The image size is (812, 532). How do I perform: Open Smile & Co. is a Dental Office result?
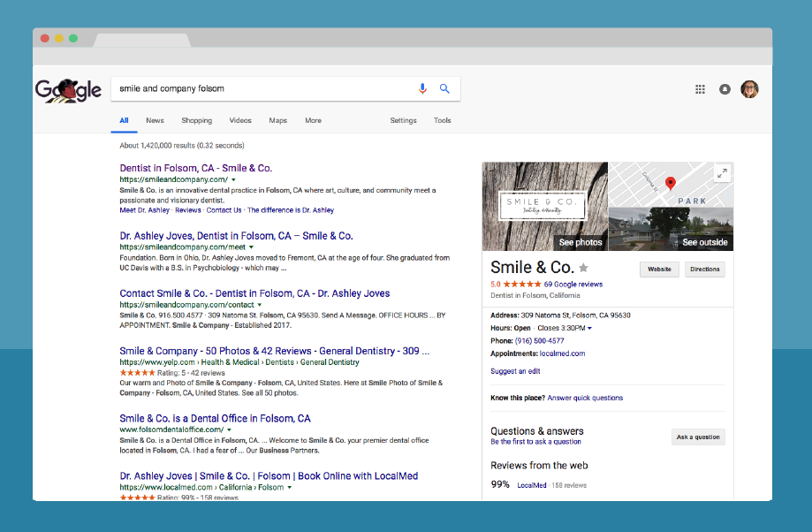215,418
